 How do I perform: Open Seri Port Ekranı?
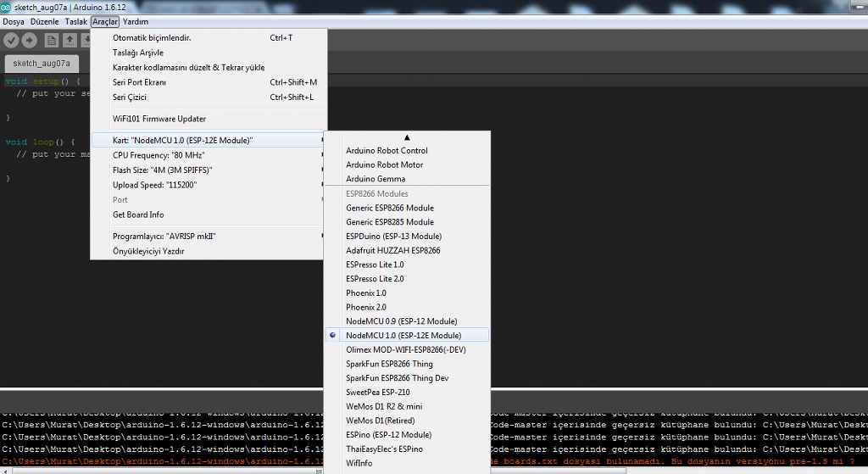pyautogui.click(x=209, y=82)
